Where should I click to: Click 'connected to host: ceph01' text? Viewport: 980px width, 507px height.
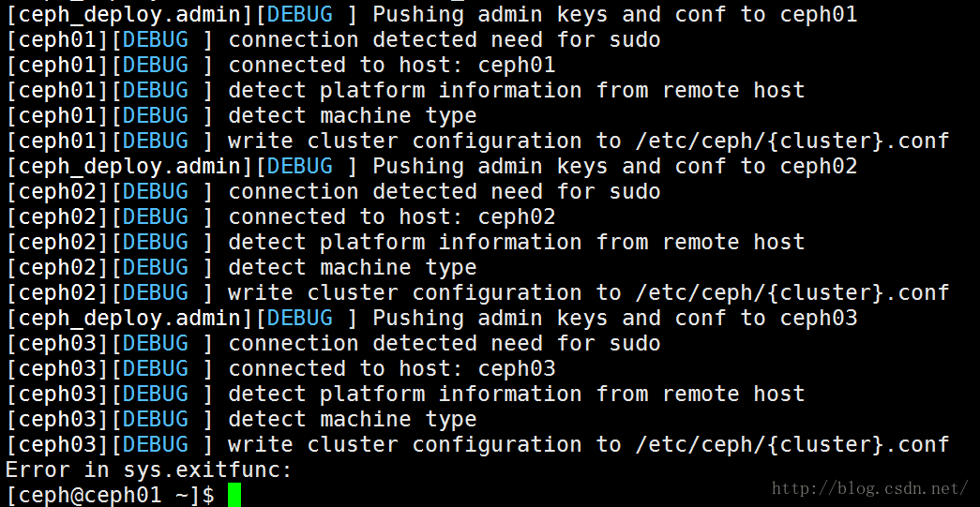coord(392,66)
